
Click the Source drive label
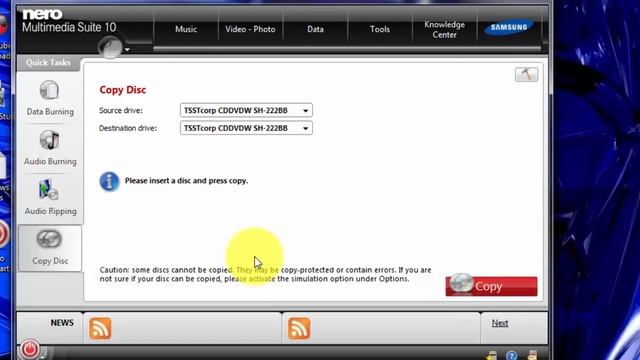[x=121, y=110]
